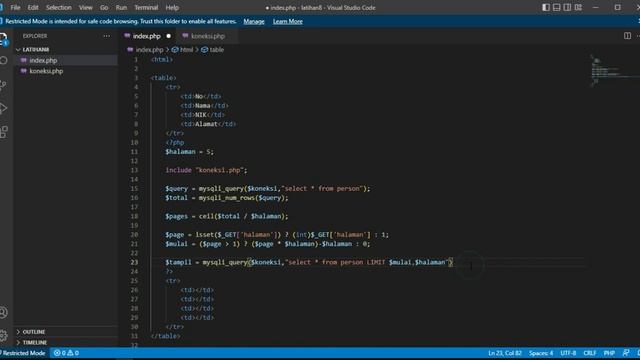The height and width of the screenshot is (360, 640).
Task: Click the feedback icon in status bar
Action: [626, 353]
